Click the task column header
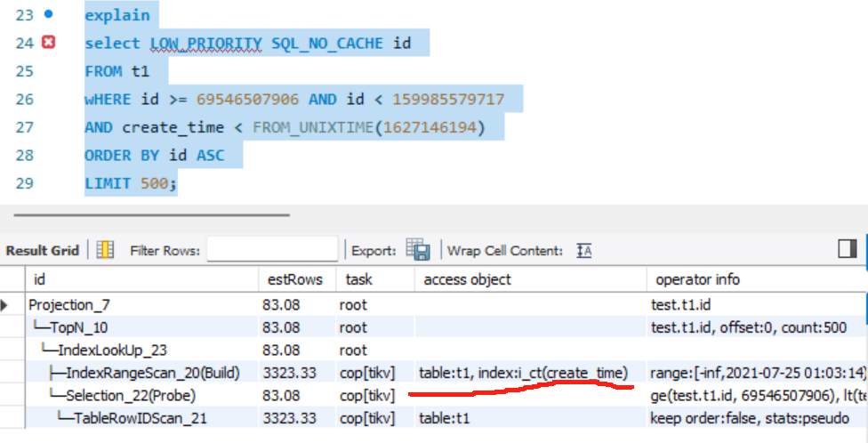The width and height of the screenshot is (868, 443). click(359, 279)
